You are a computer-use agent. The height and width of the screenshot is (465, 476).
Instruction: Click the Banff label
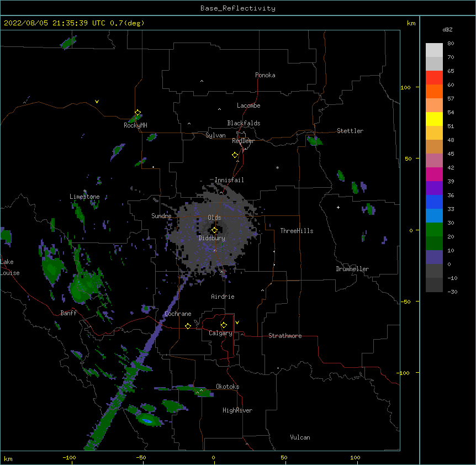tap(68, 313)
